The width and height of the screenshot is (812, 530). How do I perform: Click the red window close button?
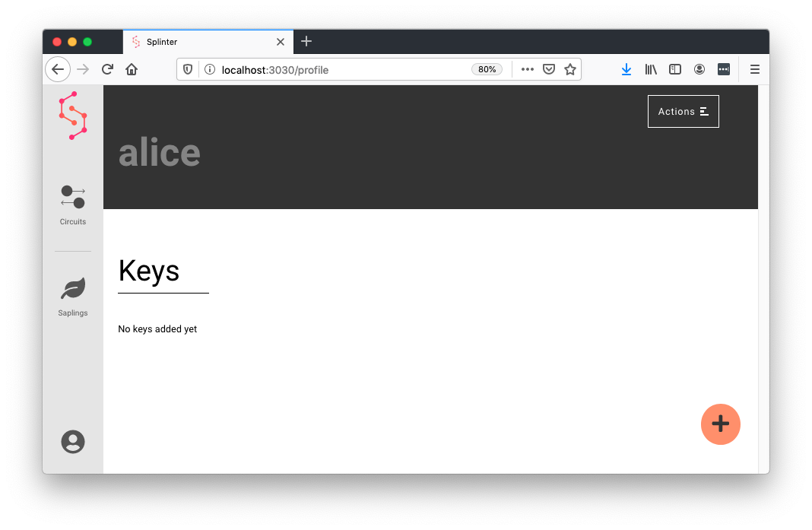click(57, 42)
